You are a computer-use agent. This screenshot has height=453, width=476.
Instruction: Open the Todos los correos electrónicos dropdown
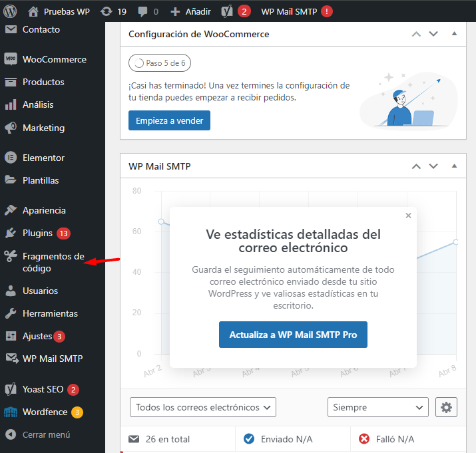pos(203,407)
